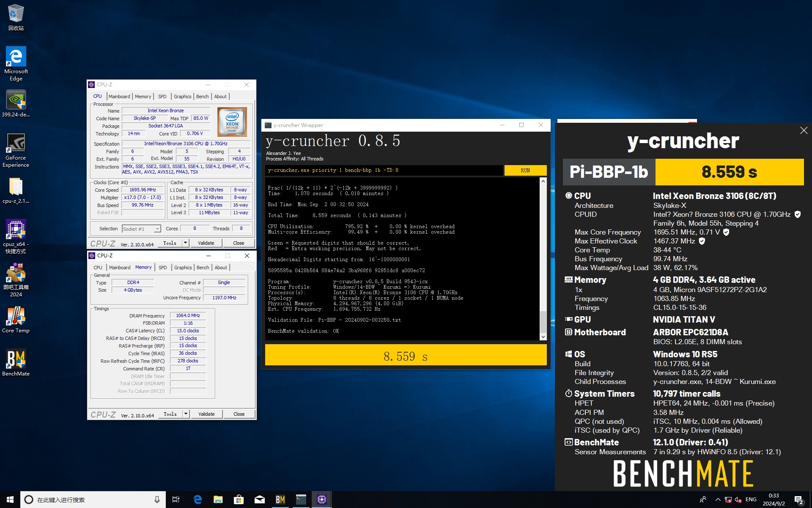812x508 pixels.
Task: Switch to CPU tab in lower CPU-Z window
Action: click(x=98, y=268)
